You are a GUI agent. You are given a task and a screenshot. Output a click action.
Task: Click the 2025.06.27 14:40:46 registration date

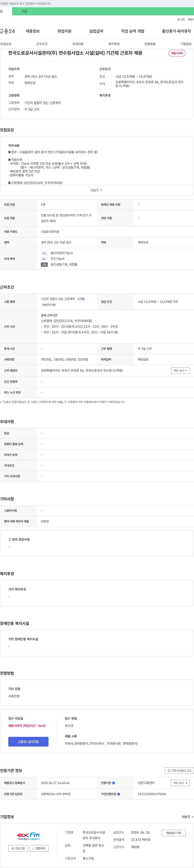pyautogui.click(x=55, y=783)
